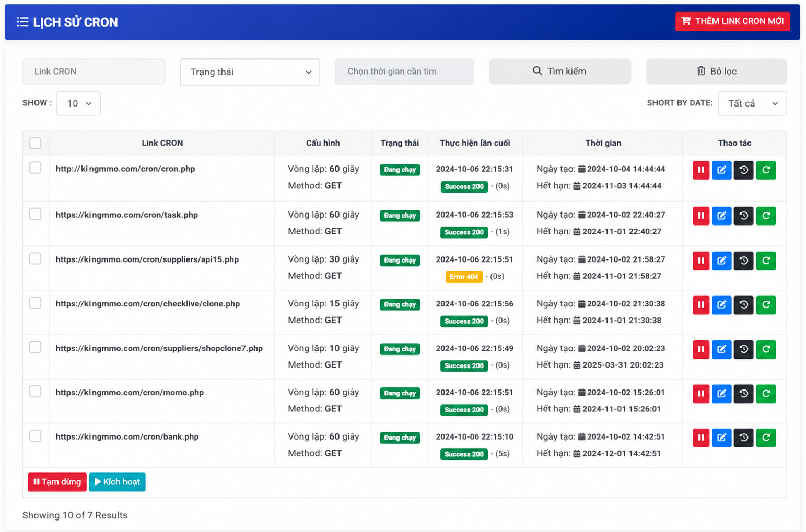Refresh the cron.php job
806x532 pixels.
[x=766, y=170]
